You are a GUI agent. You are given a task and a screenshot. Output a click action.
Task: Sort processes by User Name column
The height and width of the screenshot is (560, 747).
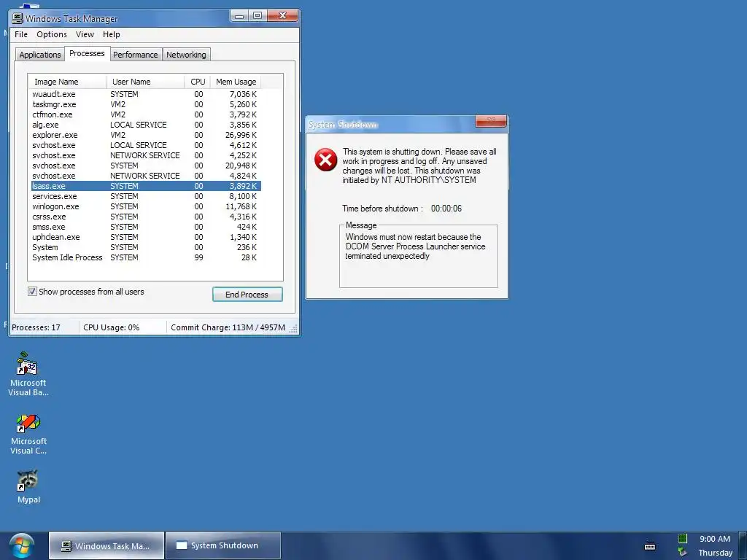(x=146, y=82)
